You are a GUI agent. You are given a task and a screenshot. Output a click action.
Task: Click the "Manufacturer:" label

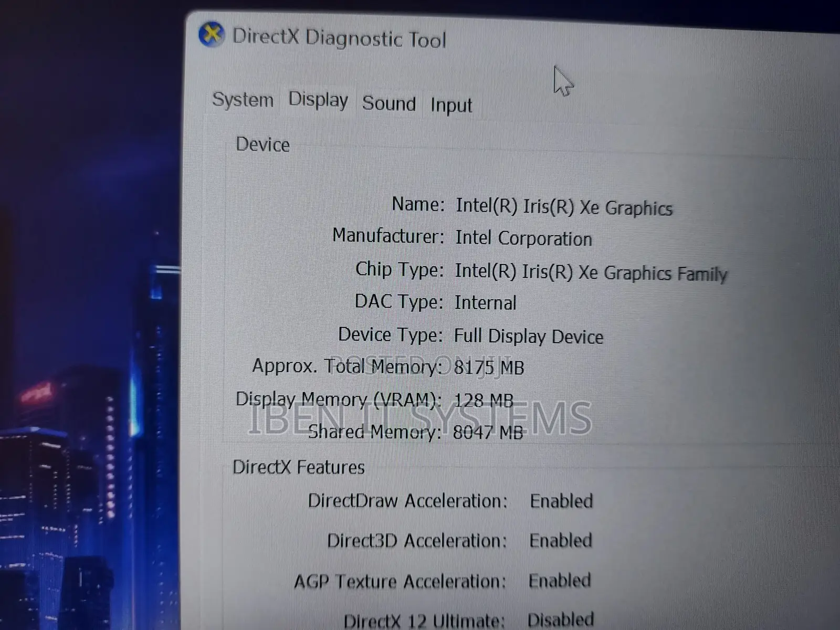pyautogui.click(x=388, y=236)
